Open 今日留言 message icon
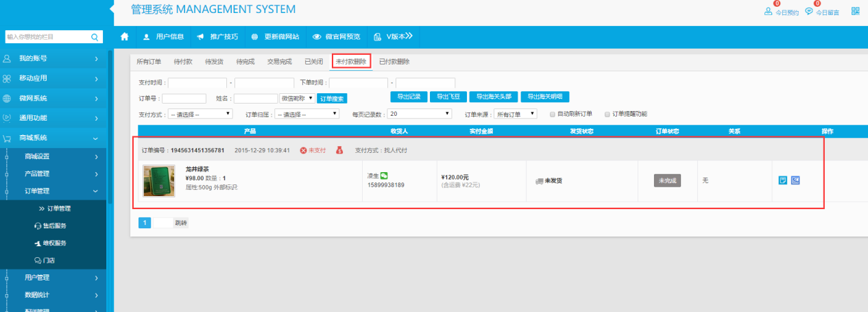Image resolution: width=868 pixels, height=312 pixels. tap(809, 11)
